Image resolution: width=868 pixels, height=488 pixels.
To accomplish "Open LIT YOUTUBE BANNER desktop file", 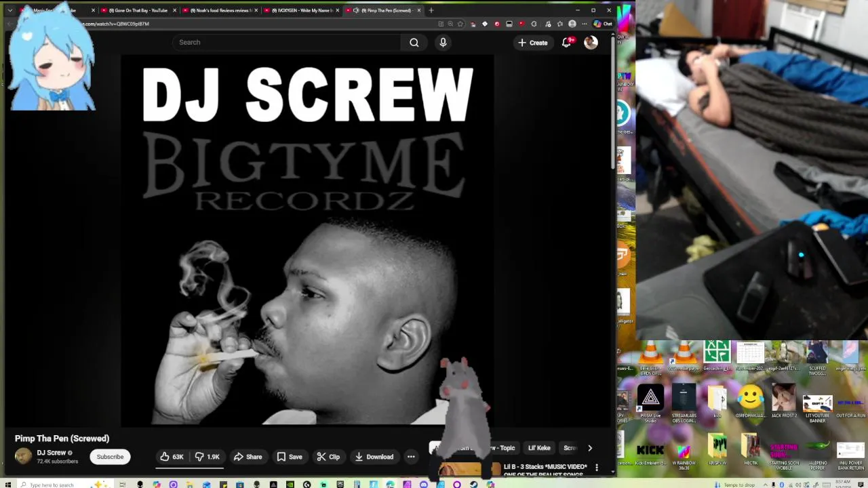I will (x=817, y=408).
